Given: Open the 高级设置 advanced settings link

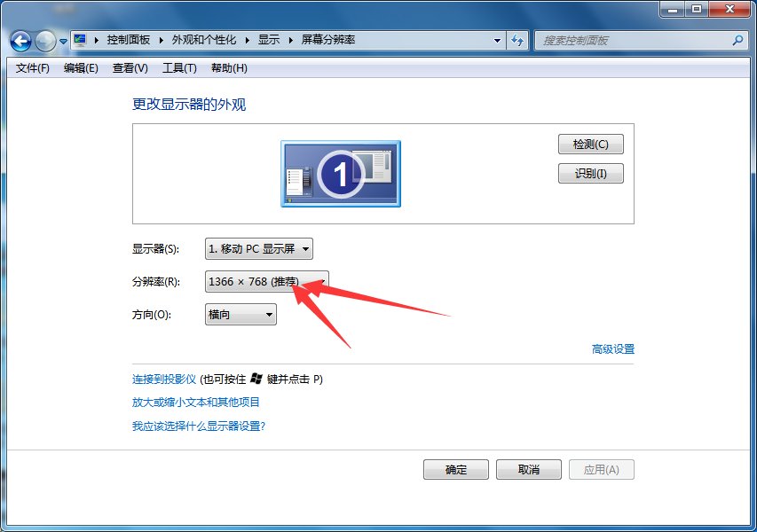Looking at the screenshot, I should 613,348.
